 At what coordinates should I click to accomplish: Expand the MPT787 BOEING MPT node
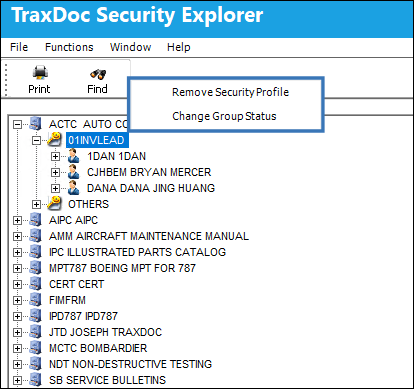pyautogui.click(x=17, y=268)
